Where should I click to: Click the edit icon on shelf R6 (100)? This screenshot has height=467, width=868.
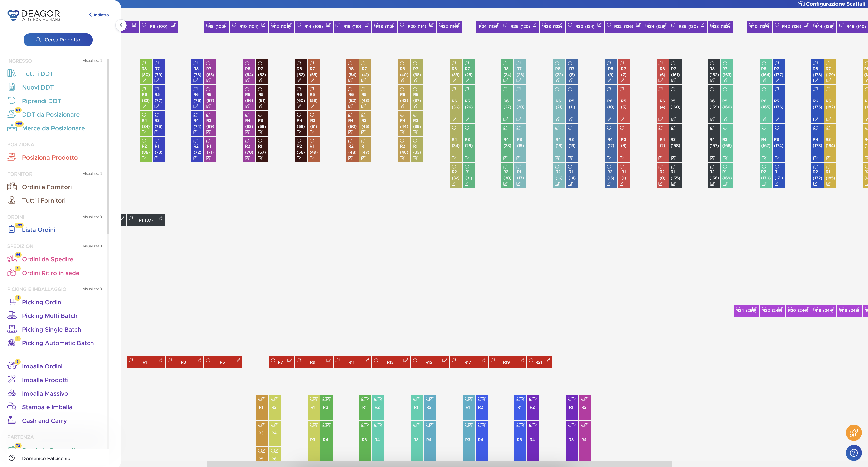tap(173, 25)
